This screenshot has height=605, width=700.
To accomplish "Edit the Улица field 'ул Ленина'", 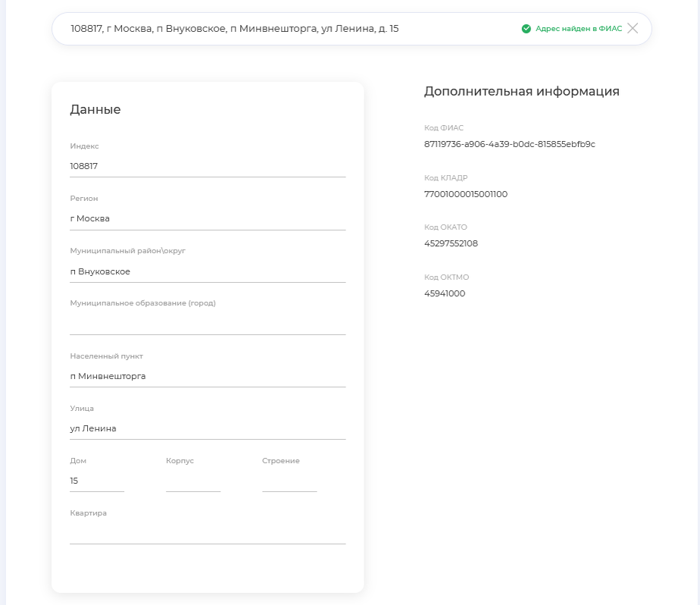I will 207,428.
